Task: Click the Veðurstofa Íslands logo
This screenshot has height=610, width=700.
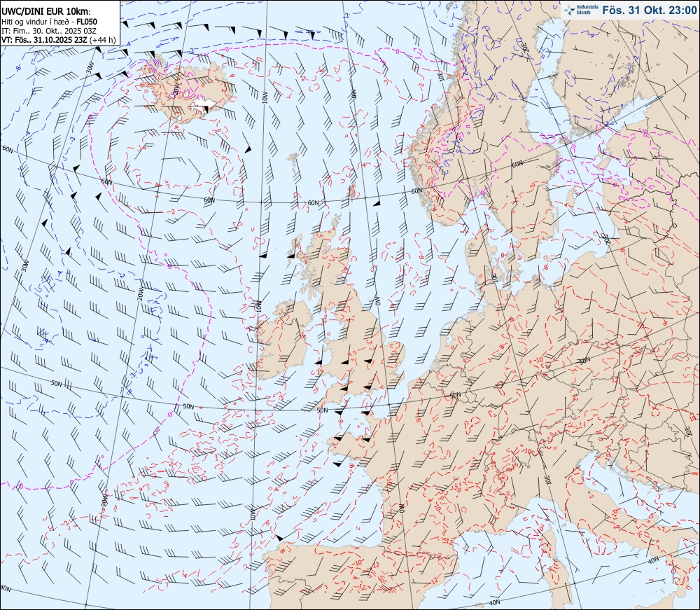Action: coord(580,10)
